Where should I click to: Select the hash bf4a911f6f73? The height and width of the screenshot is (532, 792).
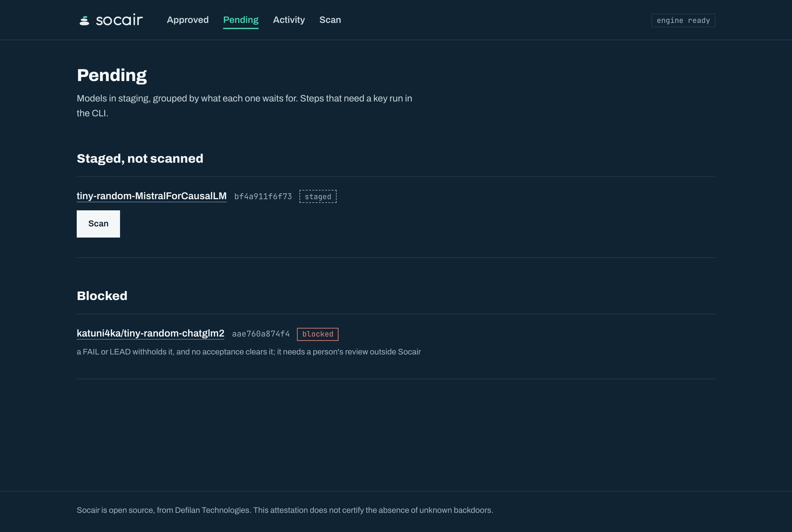click(x=263, y=197)
